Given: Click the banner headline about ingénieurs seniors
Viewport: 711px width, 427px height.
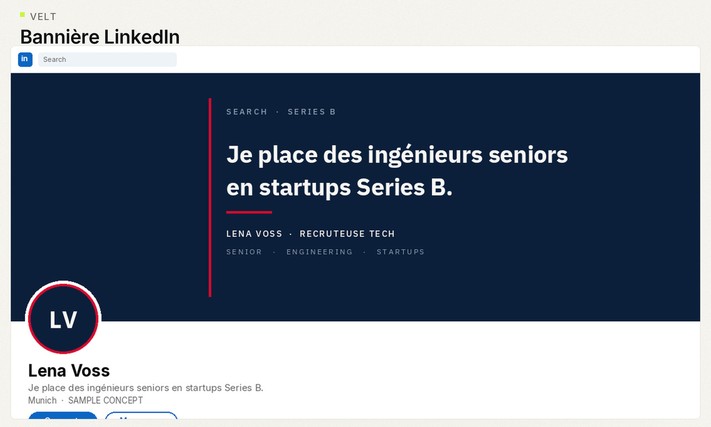Looking at the screenshot, I should click(397, 170).
